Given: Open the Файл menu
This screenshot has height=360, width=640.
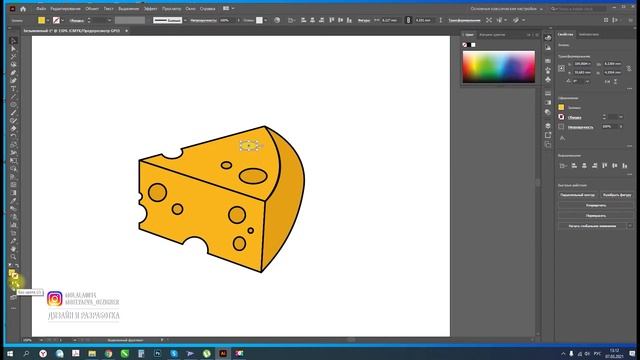Looking at the screenshot, I should tap(41, 9).
